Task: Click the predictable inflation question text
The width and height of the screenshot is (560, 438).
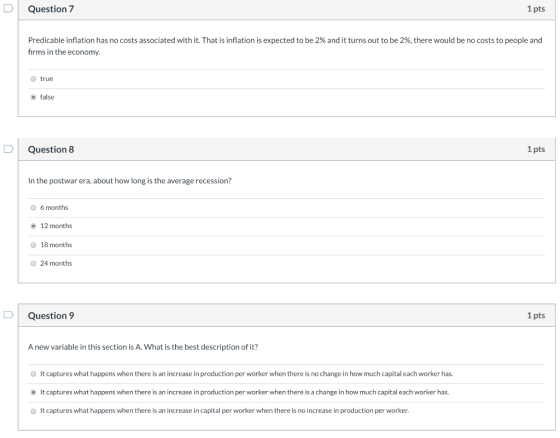Action: click(x=285, y=46)
